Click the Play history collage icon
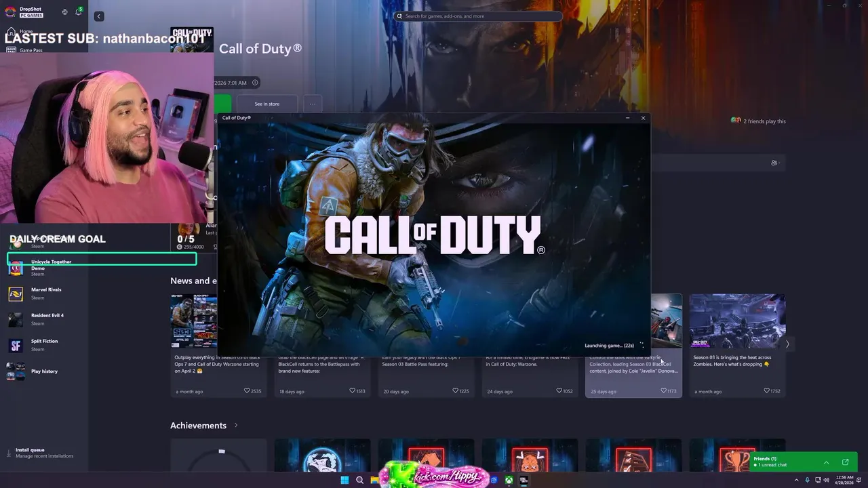 [16, 371]
